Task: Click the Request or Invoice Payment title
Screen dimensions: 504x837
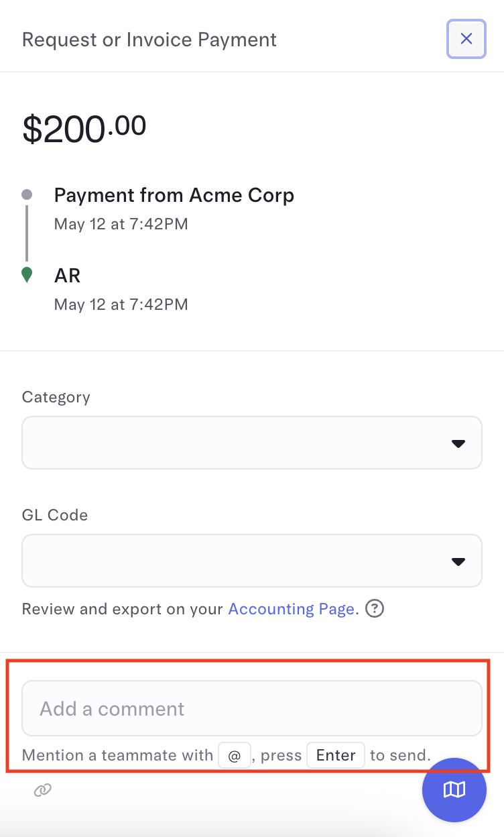Action: coord(149,40)
